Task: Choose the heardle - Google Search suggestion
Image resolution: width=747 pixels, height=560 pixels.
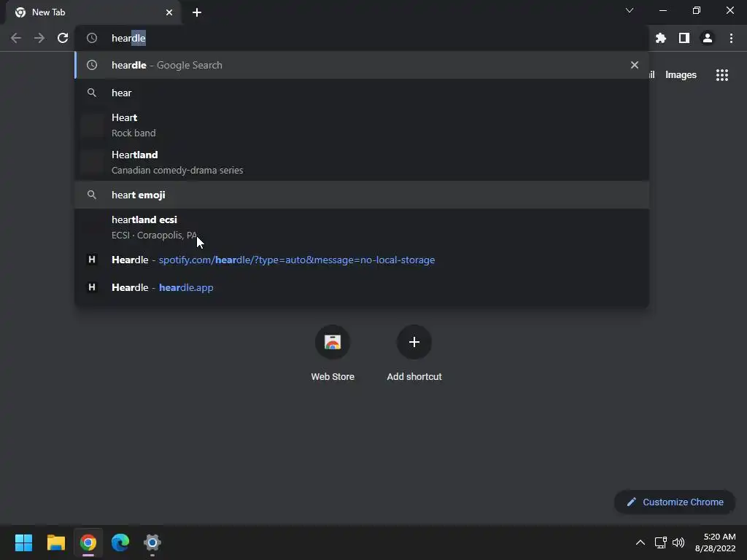Action: click(x=362, y=65)
